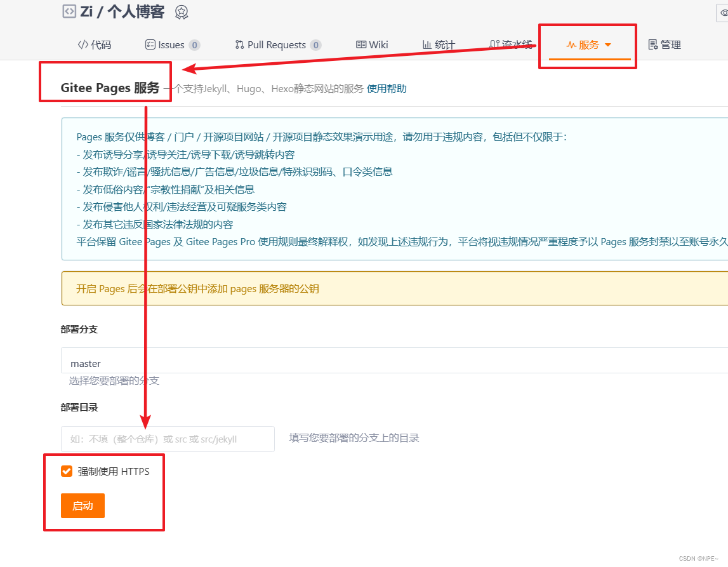Click the 服务 pulse icon
The image size is (728, 567).
pyautogui.click(x=571, y=45)
